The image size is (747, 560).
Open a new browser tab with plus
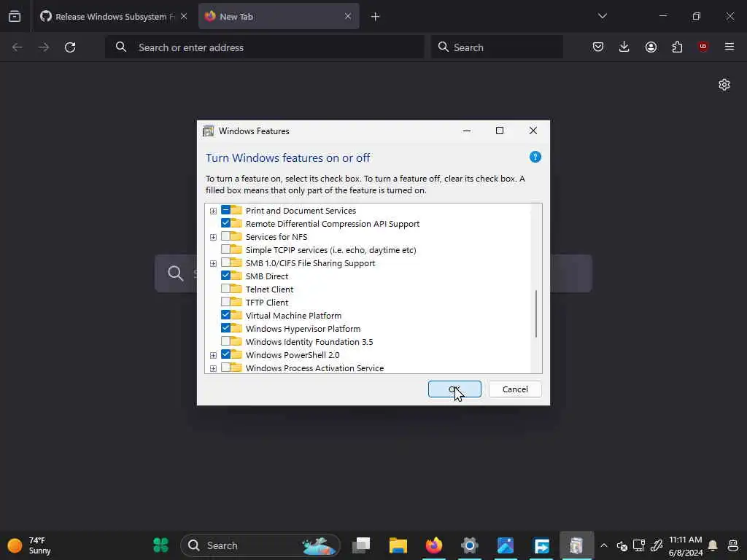[376, 17]
